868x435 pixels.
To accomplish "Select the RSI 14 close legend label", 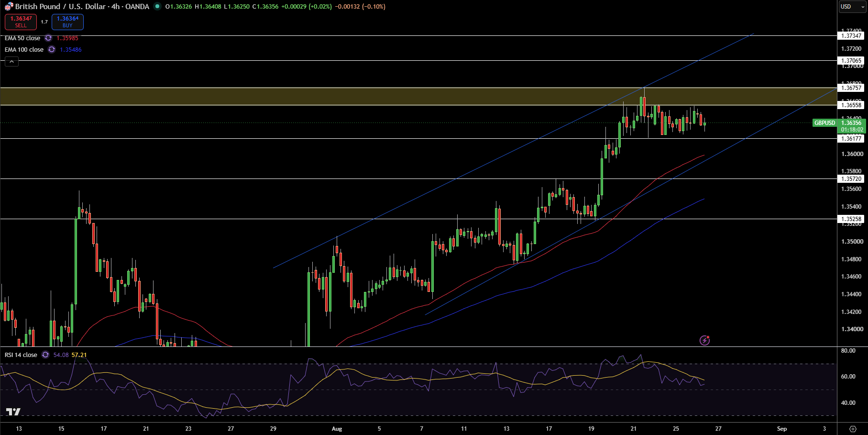I will pyautogui.click(x=21, y=355).
